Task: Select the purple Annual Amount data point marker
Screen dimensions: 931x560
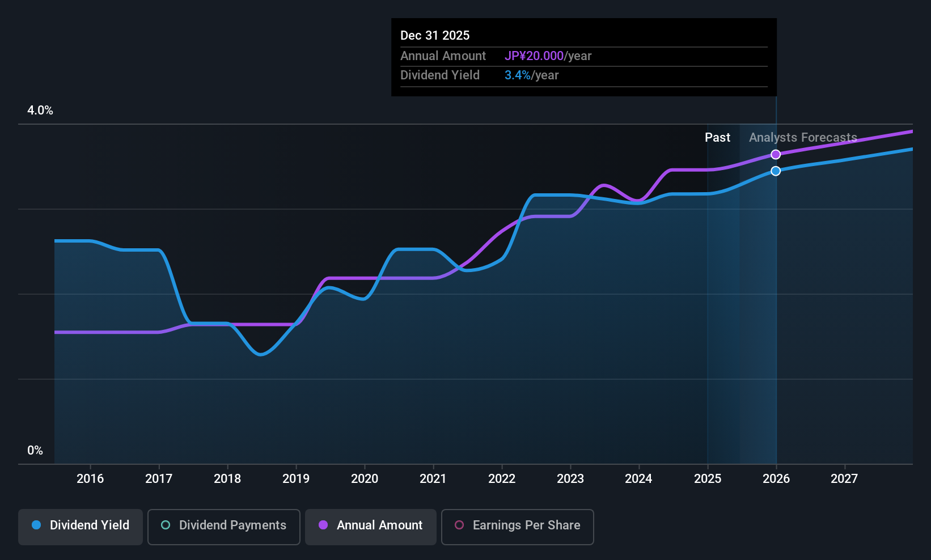Action: 776,154
